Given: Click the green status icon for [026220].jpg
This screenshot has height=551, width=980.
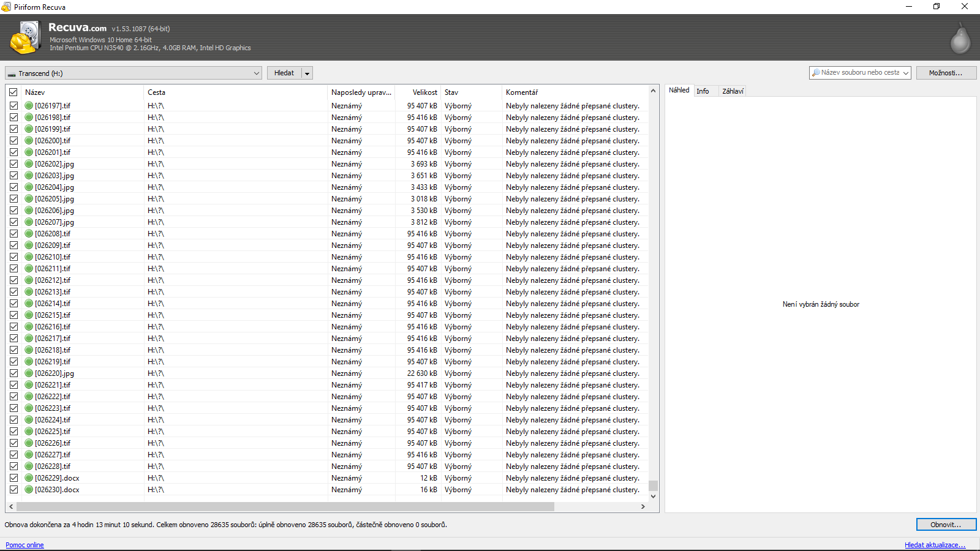Looking at the screenshot, I should [x=29, y=373].
